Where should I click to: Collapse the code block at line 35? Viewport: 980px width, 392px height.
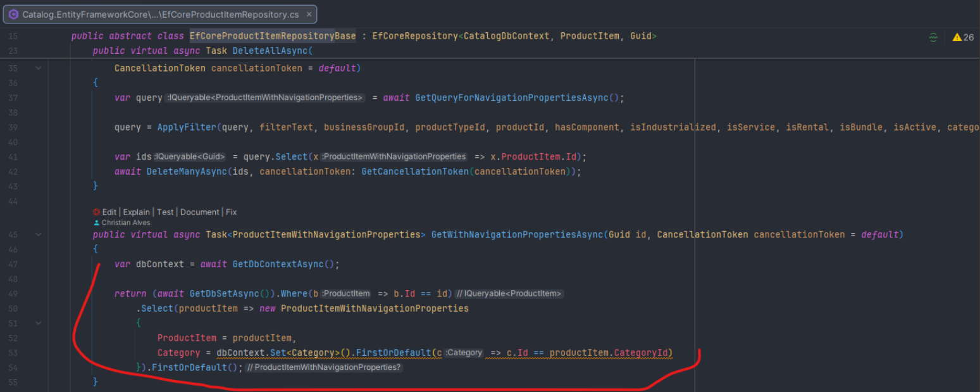tap(39, 68)
